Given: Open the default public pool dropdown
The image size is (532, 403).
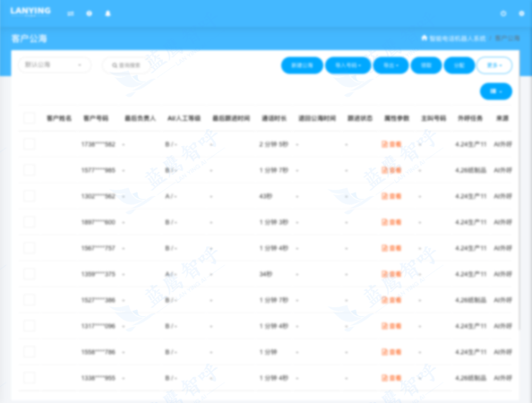Looking at the screenshot, I should point(55,64).
